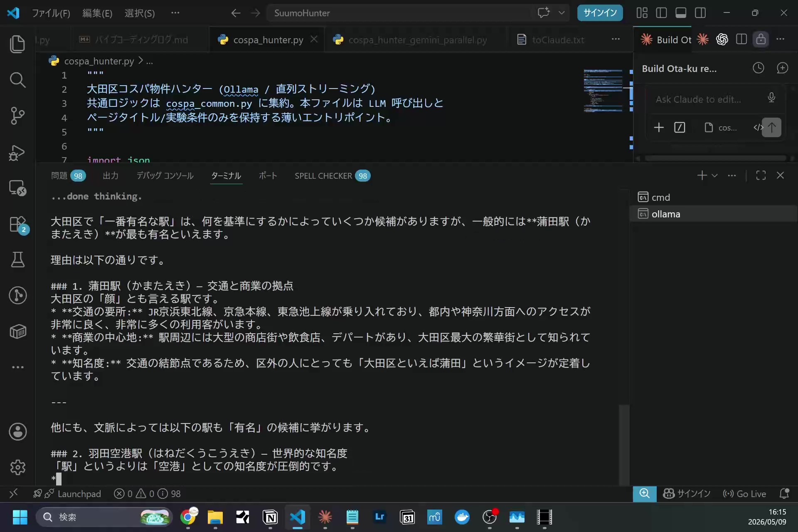
Task: Split the side panel editor
Action: (741, 39)
